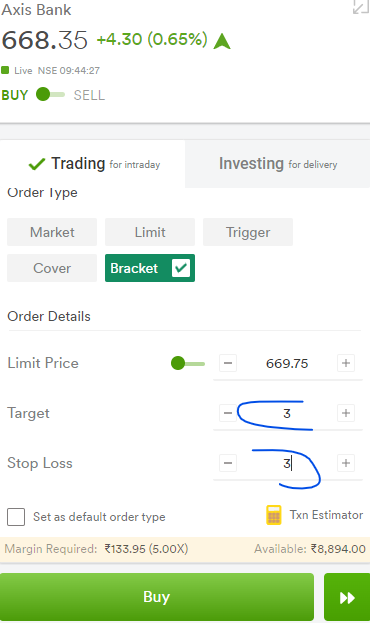This screenshot has height=623, width=370.
Task: Click the Target value input field
Action: pyautogui.click(x=287, y=413)
